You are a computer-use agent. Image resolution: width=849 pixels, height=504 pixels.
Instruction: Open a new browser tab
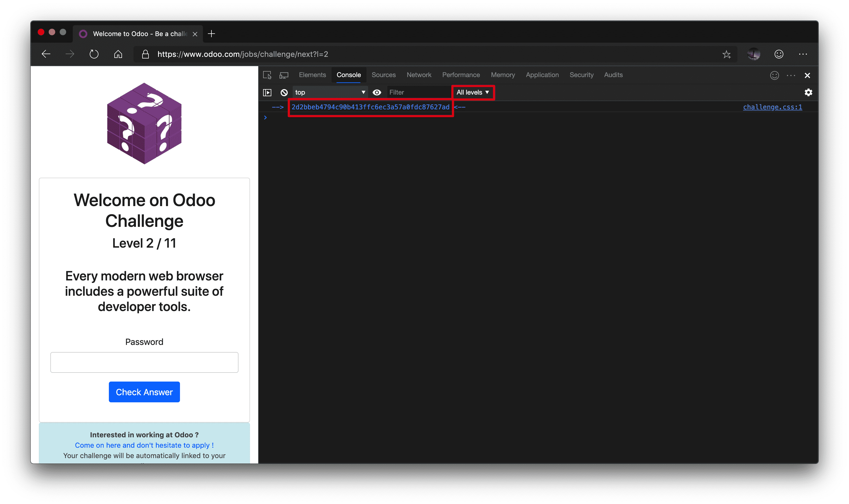click(211, 34)
